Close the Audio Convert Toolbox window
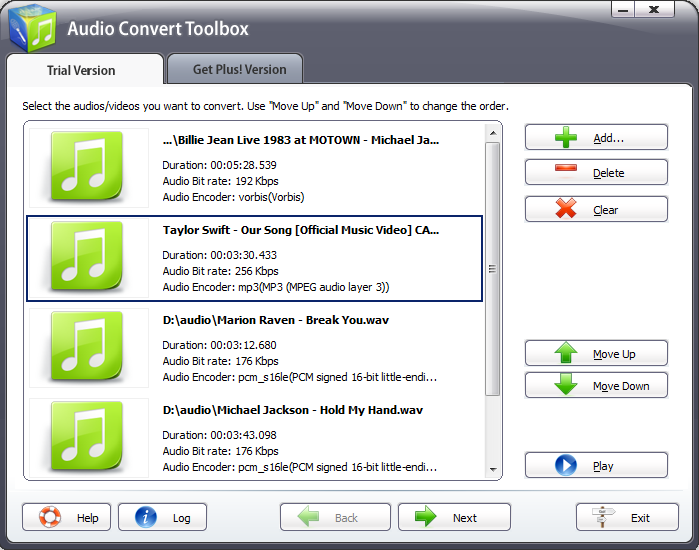The image size is (699, 550). pyautogui.click(x=654, y=9)
